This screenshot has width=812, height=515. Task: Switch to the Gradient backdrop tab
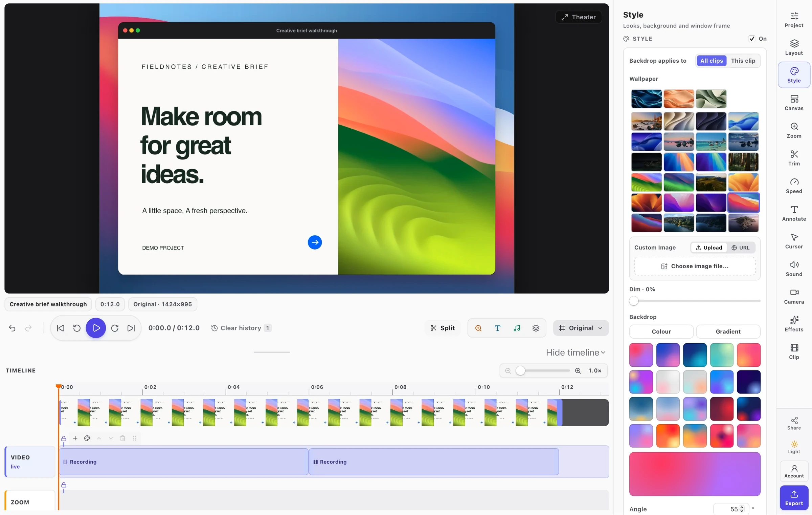tap(728, 331)
